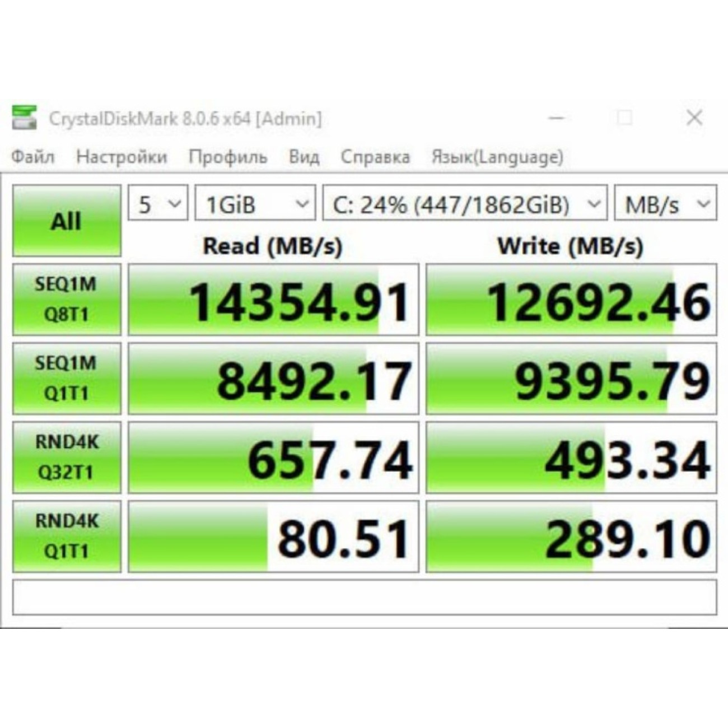Expand the test count dropdown showing 5
Image resolution: width=728 pixels, height=728 pixels.
158,204
